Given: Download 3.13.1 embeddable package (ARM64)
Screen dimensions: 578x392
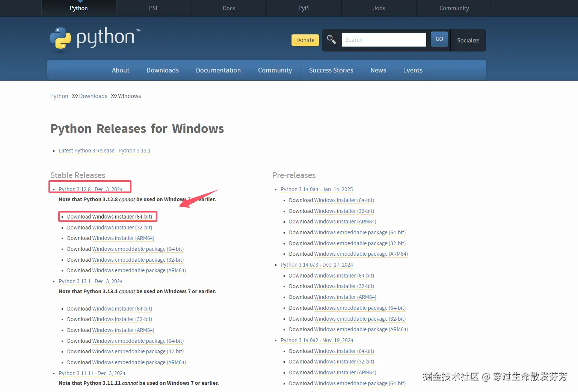Looking at the screenshot, I should click(x=139, y=362).
